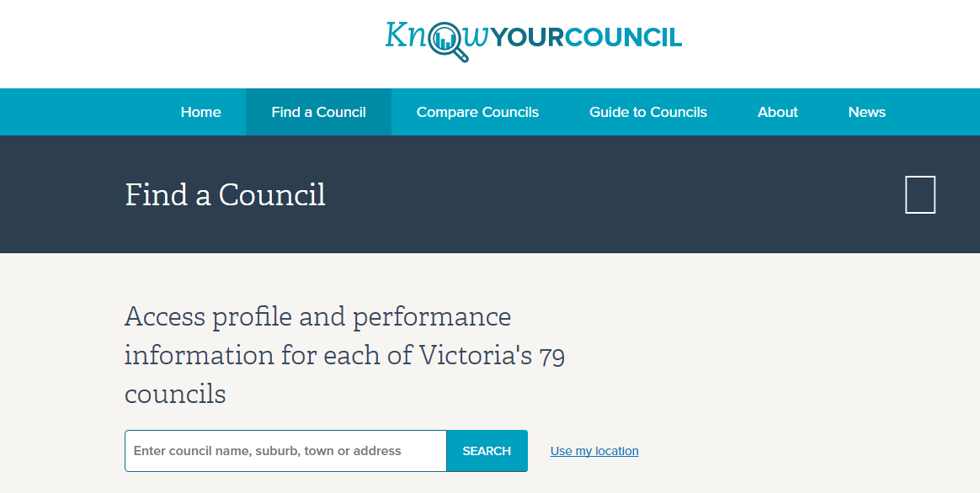Click the Access profile and performance text
Screen dimensions: 980x493
(317, 317)
